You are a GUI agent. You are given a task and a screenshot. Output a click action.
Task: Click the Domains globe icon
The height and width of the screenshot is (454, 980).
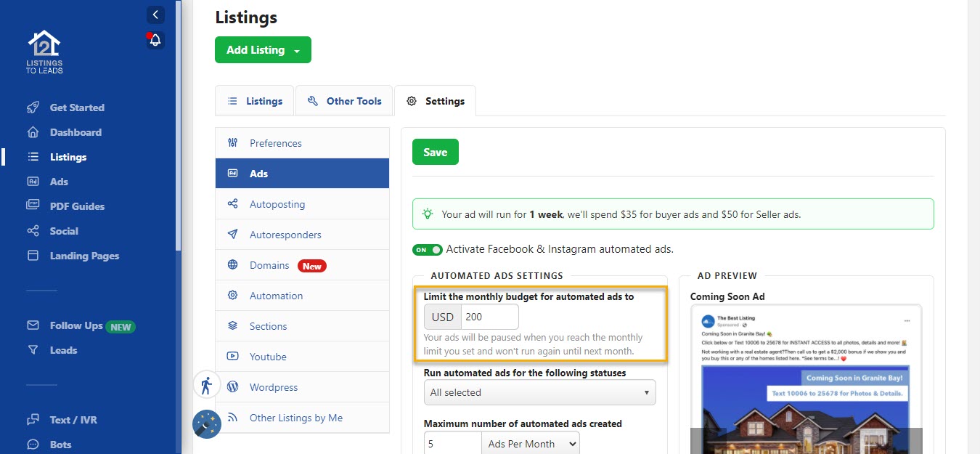(x=233, y=265)
